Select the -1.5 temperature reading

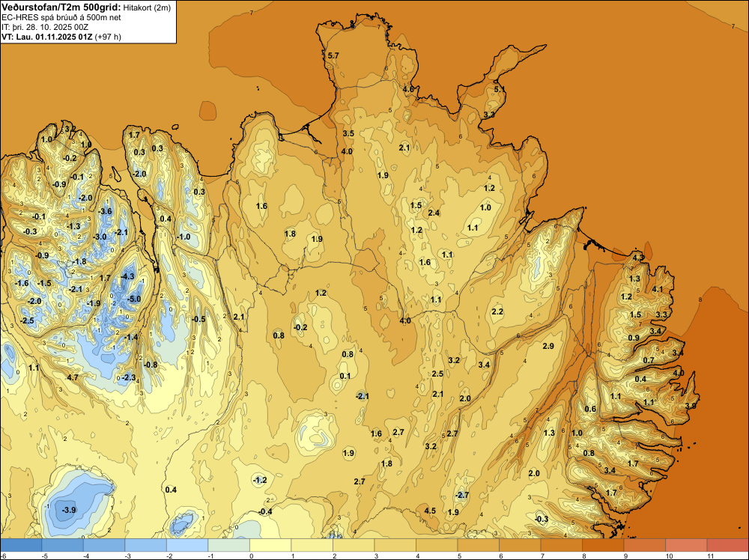click(x=44, y=284)
